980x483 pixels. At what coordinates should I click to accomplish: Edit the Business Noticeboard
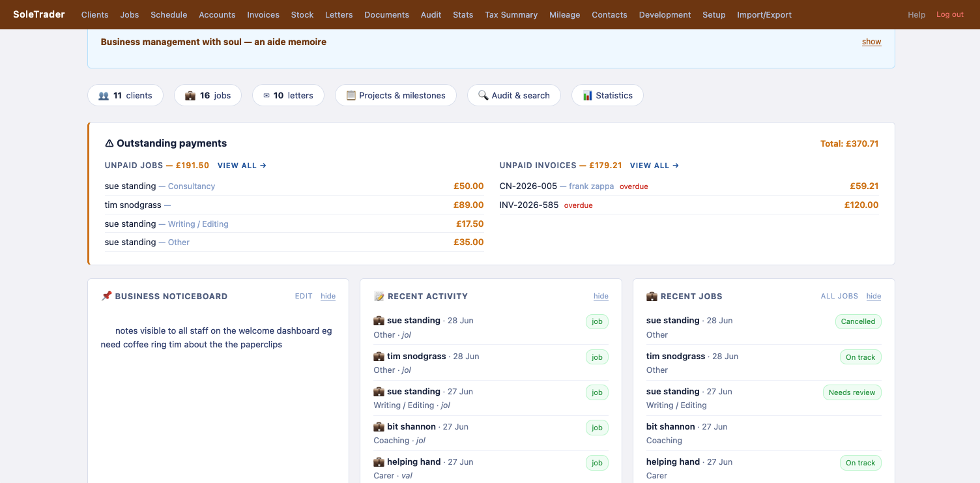click(304, 296)
